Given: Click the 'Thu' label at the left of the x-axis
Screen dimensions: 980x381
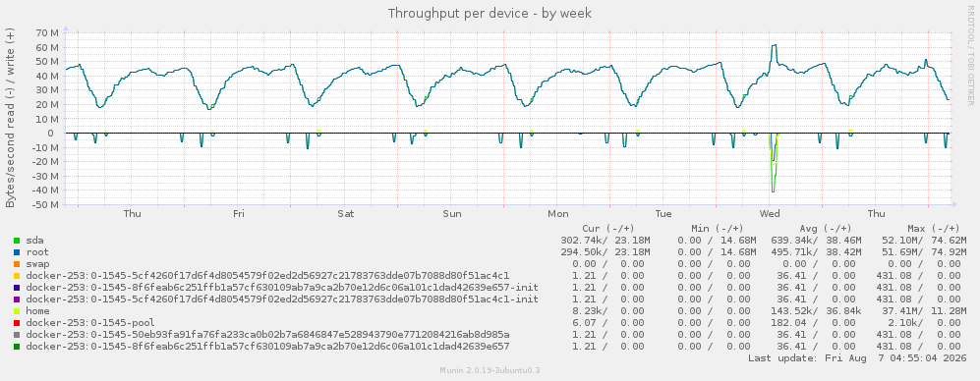Looking at the screenshot, I should [133, 214].
